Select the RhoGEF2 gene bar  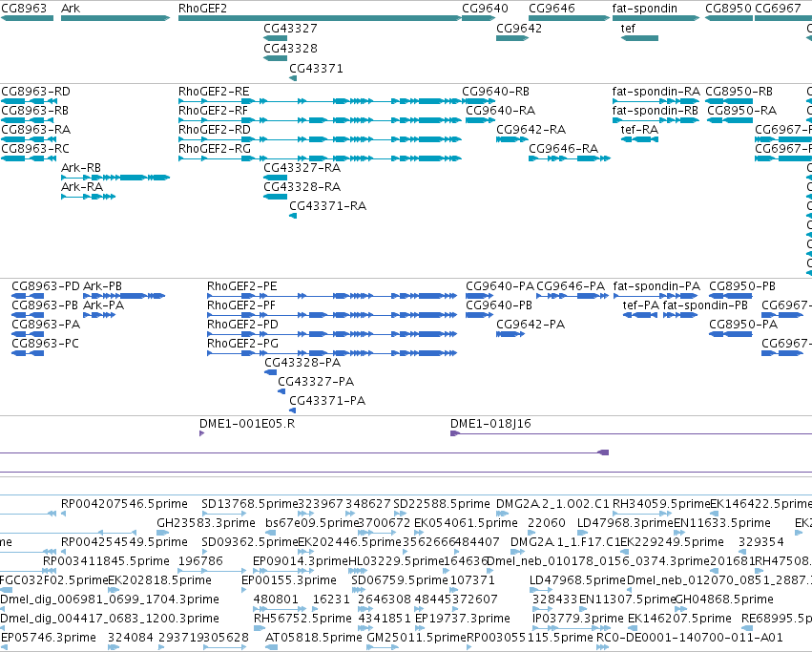pyautogui.click(x=320, y=18)
